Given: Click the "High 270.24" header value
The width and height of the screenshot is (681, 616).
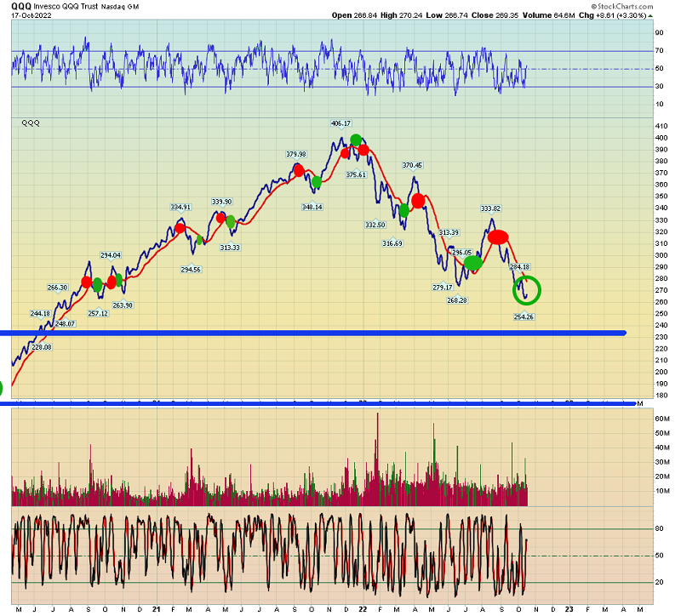Looking at the screenshot, I should click(x=401, y=15).
